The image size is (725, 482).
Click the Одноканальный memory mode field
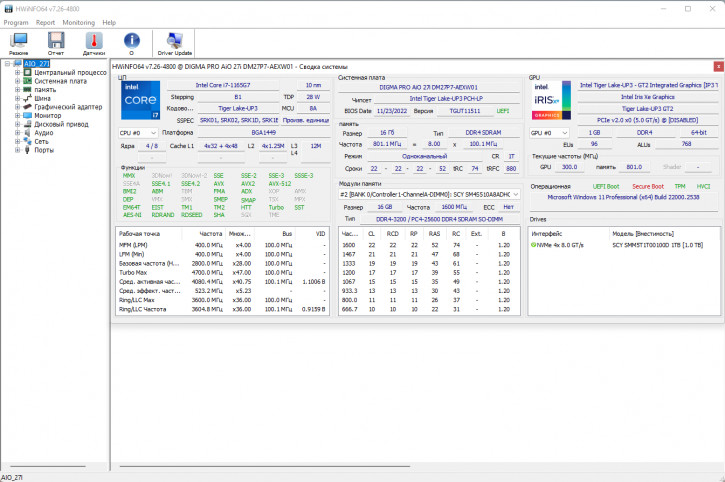click(x=424, y=156)
